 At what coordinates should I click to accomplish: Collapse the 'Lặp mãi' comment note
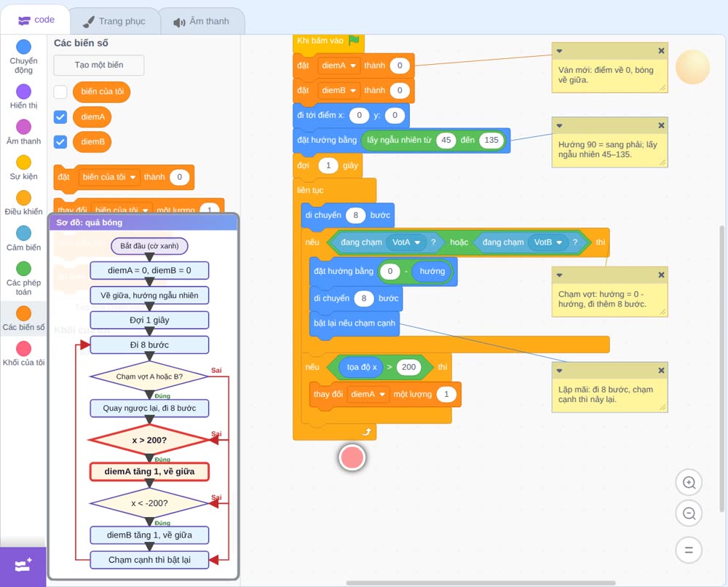559,371
